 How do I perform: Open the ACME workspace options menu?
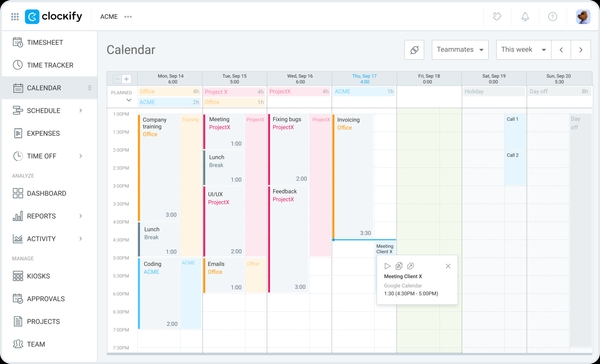(x=128, y=17)
